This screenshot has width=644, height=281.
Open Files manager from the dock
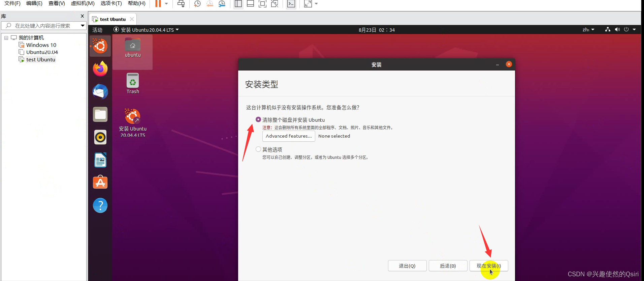pos(100,115)
